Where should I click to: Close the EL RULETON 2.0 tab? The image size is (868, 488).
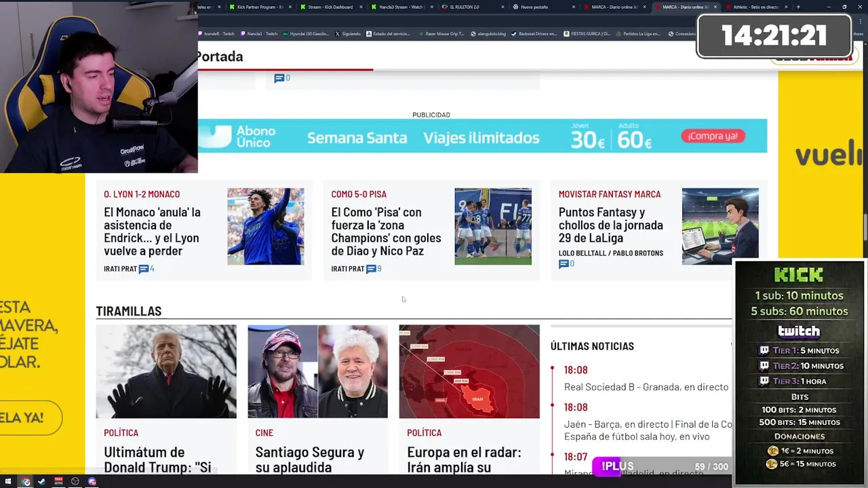pyautogui.click(x=502, y=7)
